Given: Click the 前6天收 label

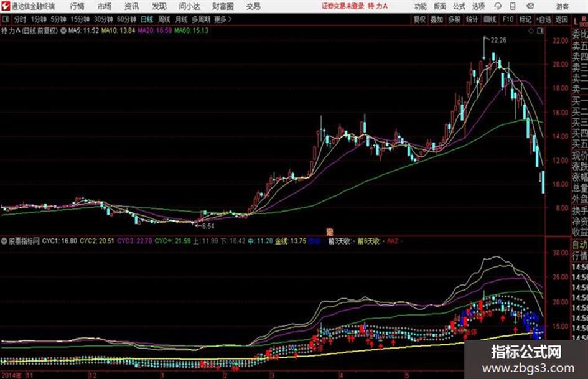Looking at the screenshot, I should tap(370, 241).
